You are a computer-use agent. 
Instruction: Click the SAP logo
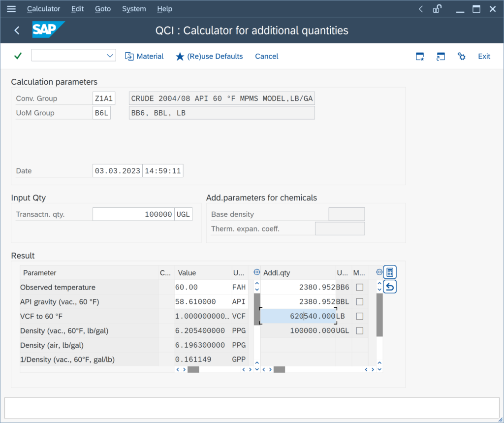click(48, 30)
